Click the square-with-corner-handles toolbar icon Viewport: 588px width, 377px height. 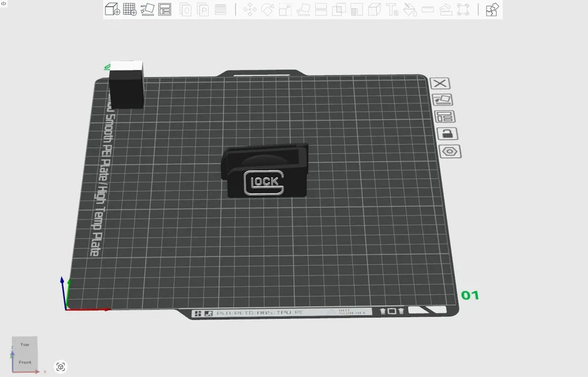[x=463, y=9]
